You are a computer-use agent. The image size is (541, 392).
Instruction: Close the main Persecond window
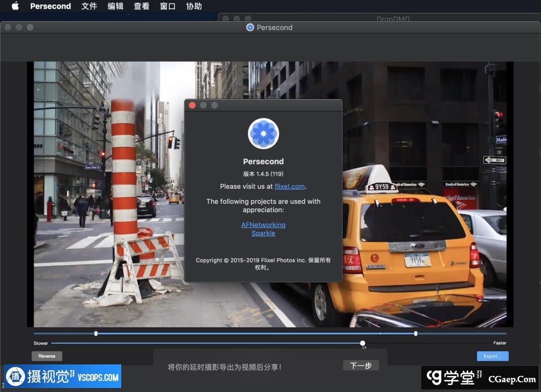(8, 27)
